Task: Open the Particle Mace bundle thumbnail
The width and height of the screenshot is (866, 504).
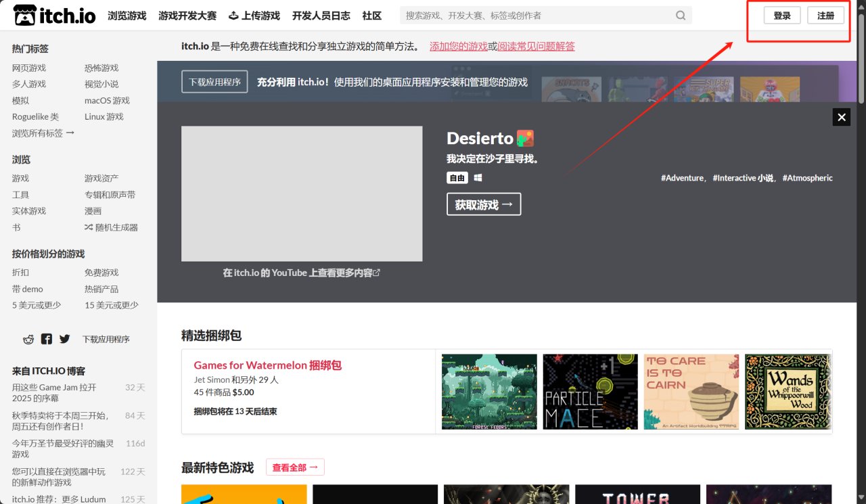Action: pyautogui.click(x=591, y=392)
